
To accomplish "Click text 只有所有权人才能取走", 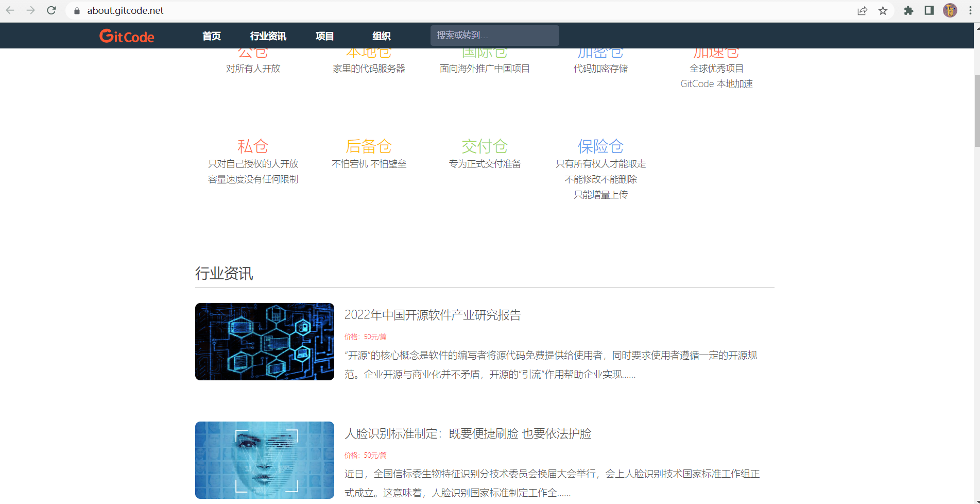I will (x=600, y=164).
